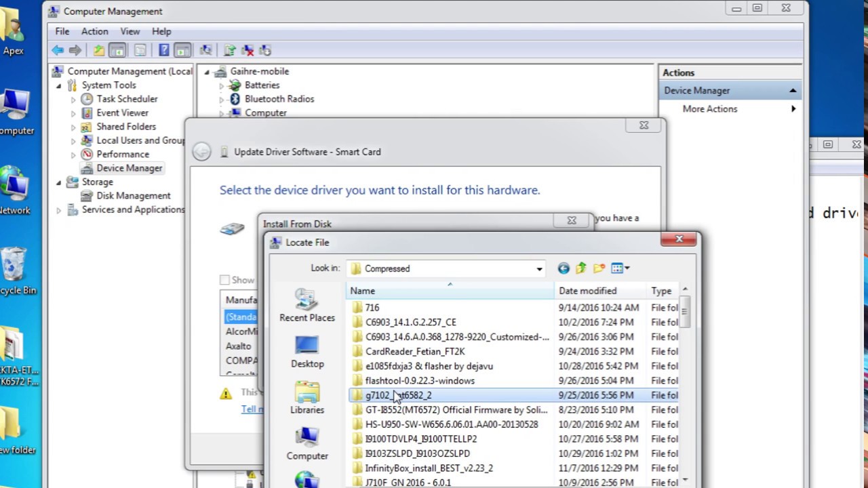
Task: Select the CardReader_Fetian_FT2K folder
Action: click(x=415, y=352)
